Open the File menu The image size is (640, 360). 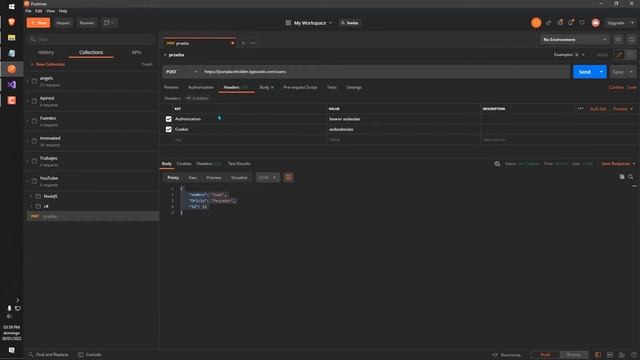click(28, 11)
